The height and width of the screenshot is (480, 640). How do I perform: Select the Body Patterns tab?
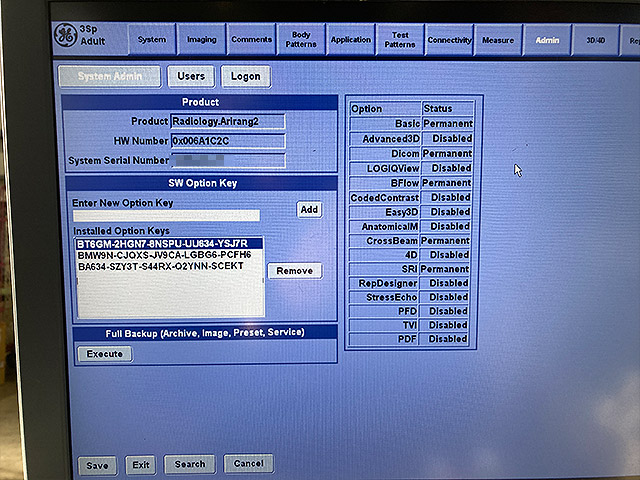(301, 40)
